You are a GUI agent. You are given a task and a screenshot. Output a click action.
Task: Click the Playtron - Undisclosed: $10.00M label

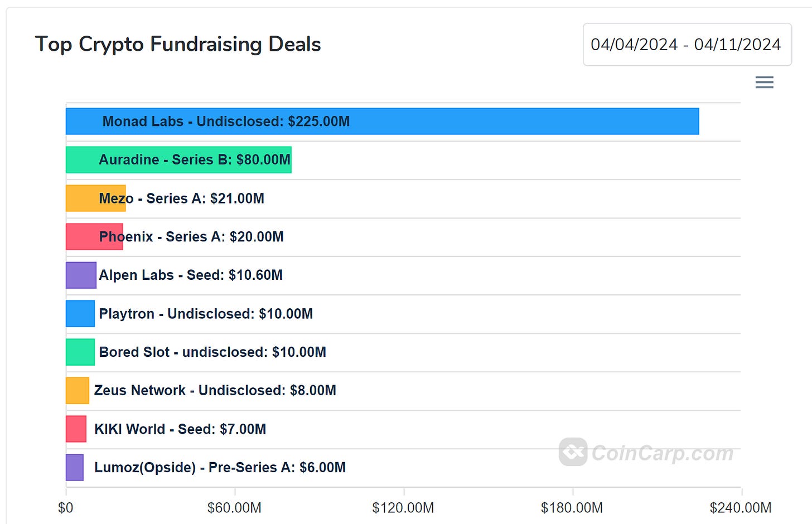(206, 314)
